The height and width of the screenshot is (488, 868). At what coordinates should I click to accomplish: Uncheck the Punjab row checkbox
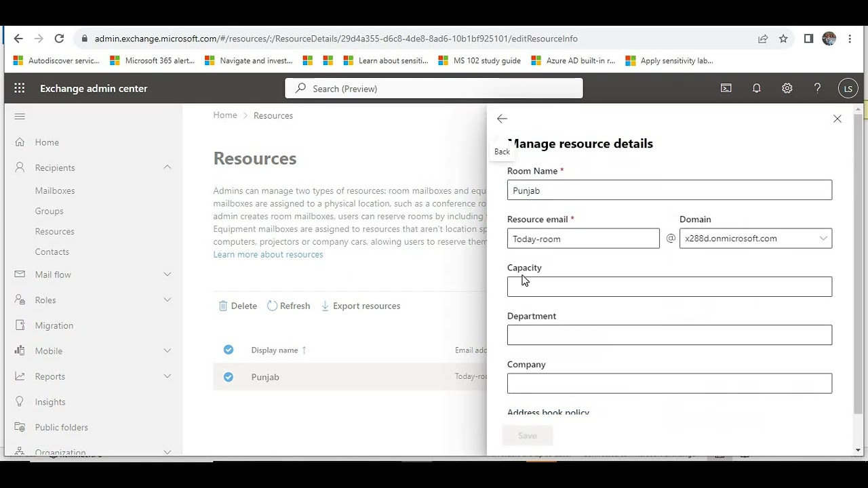229,377
